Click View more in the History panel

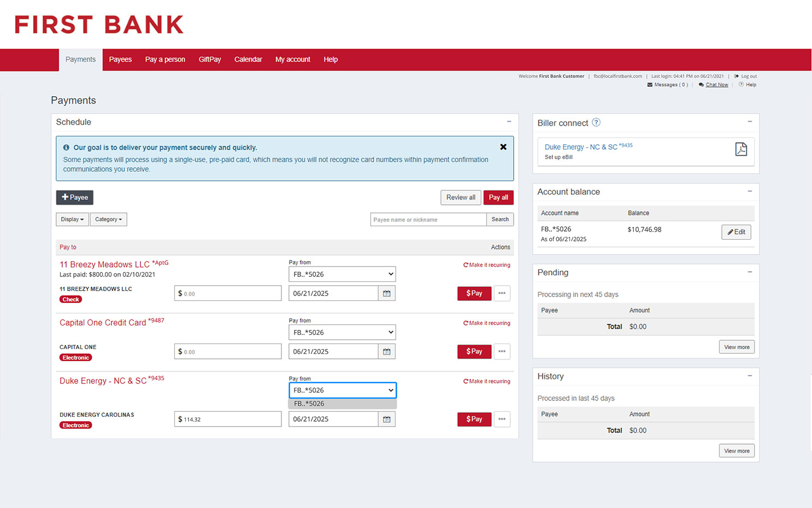(x=737, y=450)
